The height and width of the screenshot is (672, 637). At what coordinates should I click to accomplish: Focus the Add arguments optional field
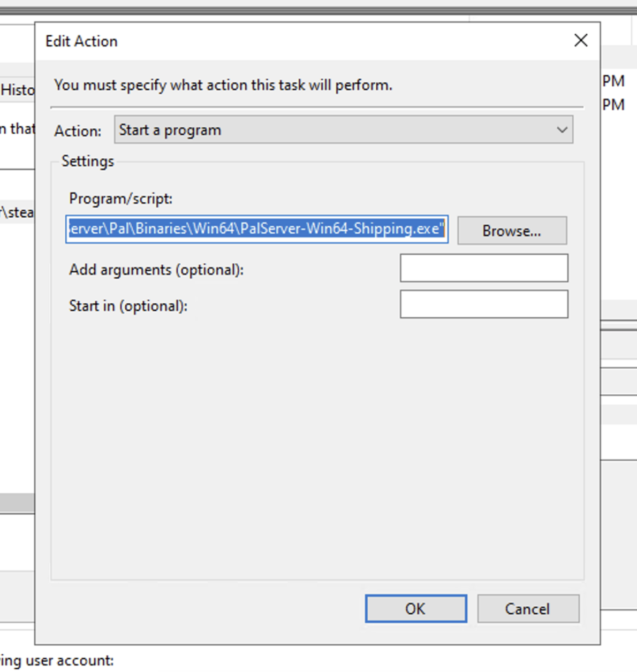pyautogui.click(x=483, y=268)
